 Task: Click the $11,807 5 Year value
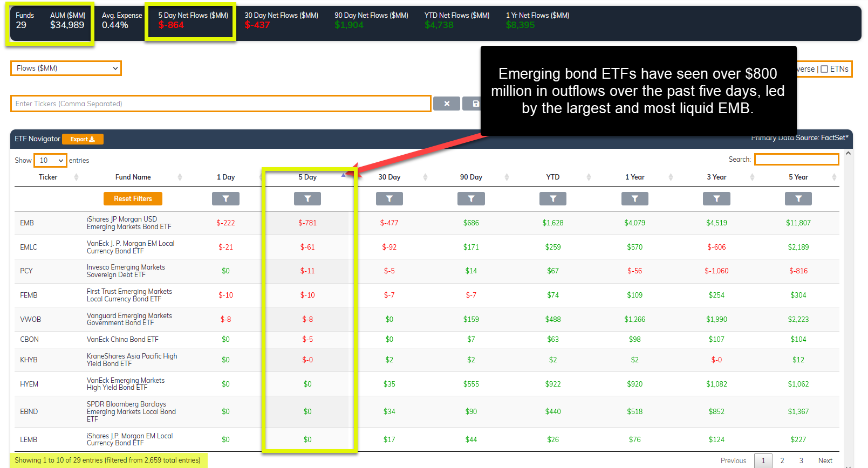(798, 223)
